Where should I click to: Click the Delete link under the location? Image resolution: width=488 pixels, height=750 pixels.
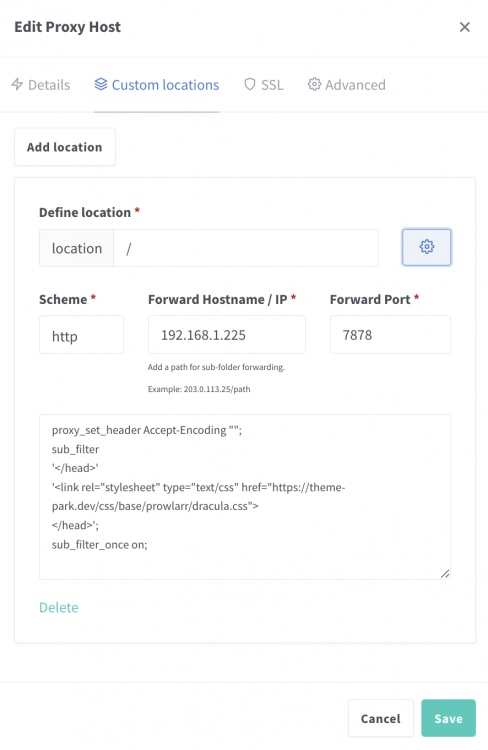(x=59, y=607)
